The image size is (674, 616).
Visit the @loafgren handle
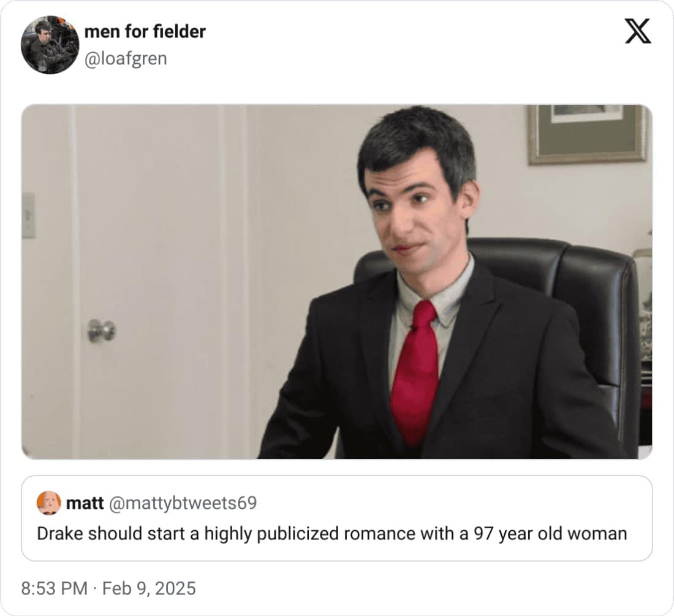[x=126, y=58]
